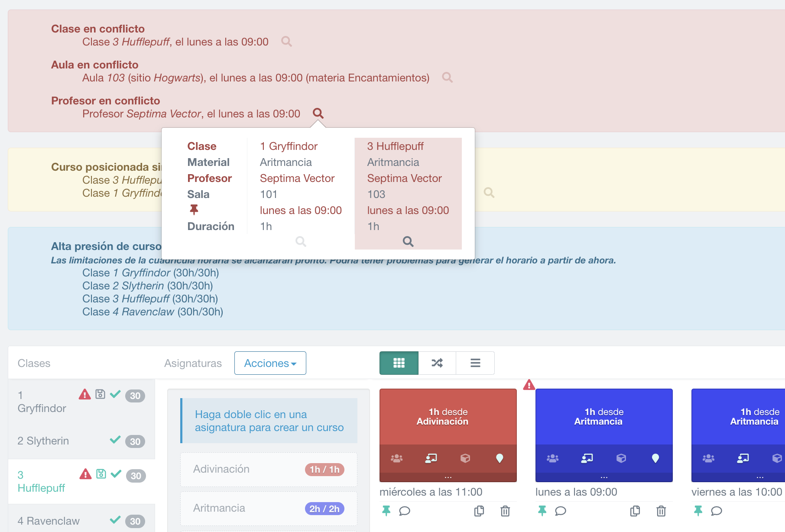Viewport: 785px width, 532px height.
Task: Click location pin on Adivinación card
Action: (x=499, y=458)
